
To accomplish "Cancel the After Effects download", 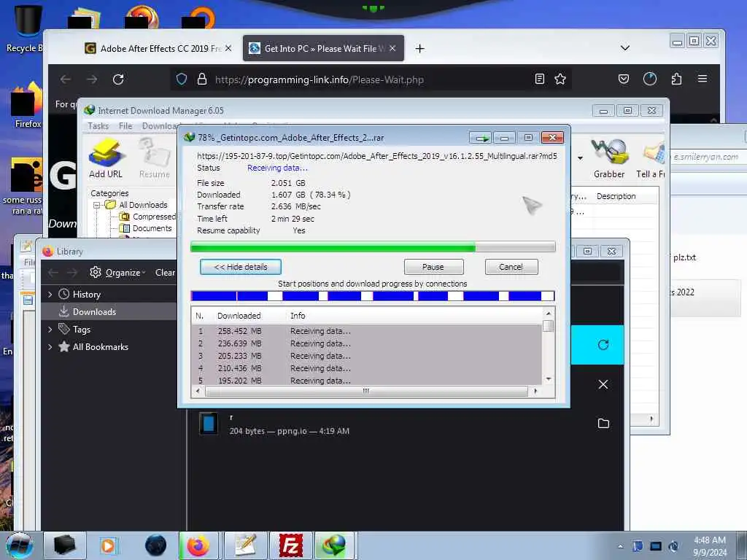I will click(511, 267).
